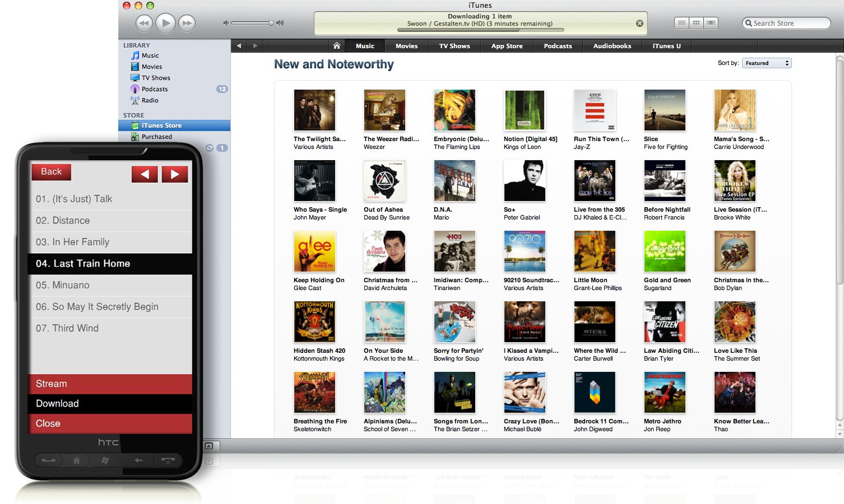Click the Search Store field
Screen dimensions: 844x504
[786, 23]
